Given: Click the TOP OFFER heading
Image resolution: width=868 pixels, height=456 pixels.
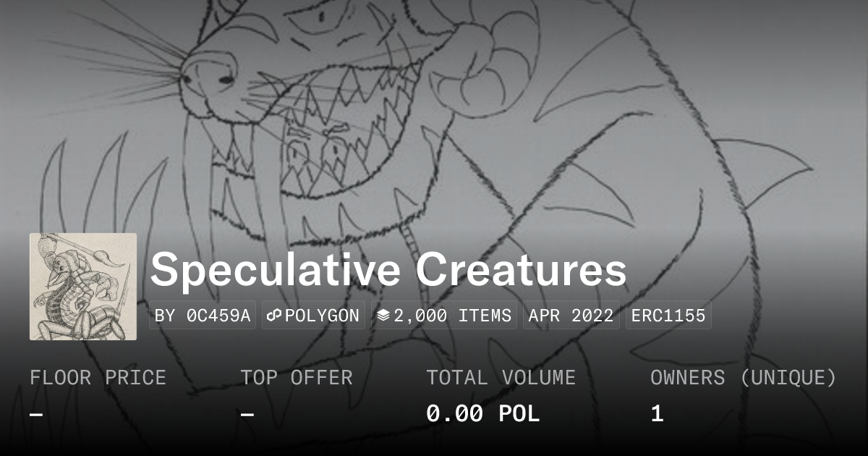Looking at the screenshot, I should coord(297,377).
